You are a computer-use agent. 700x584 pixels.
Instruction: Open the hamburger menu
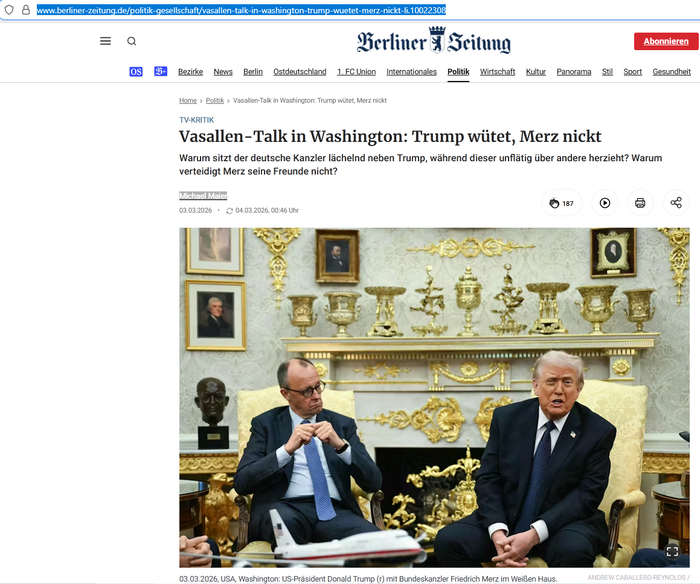(x=105, y=41)
